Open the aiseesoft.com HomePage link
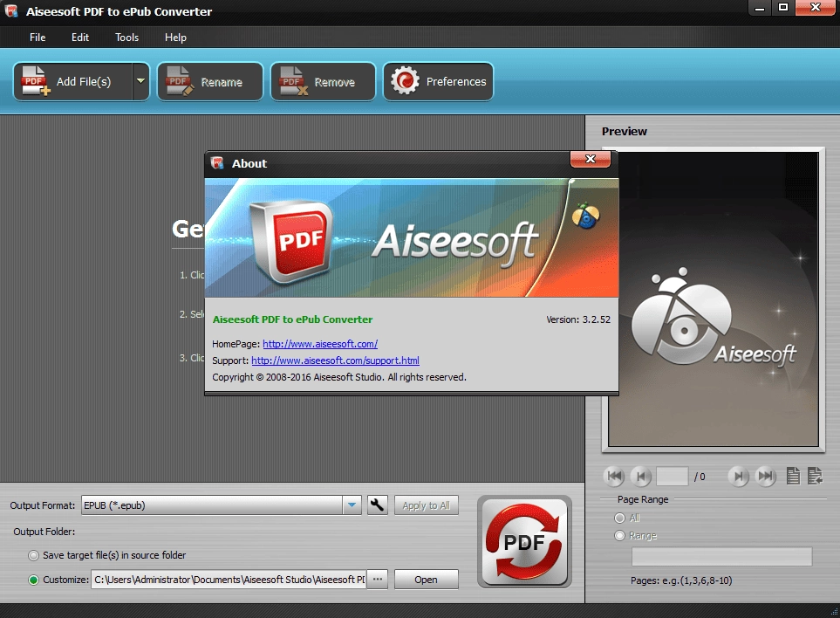The image size is (840, 618). click(320, 344)
